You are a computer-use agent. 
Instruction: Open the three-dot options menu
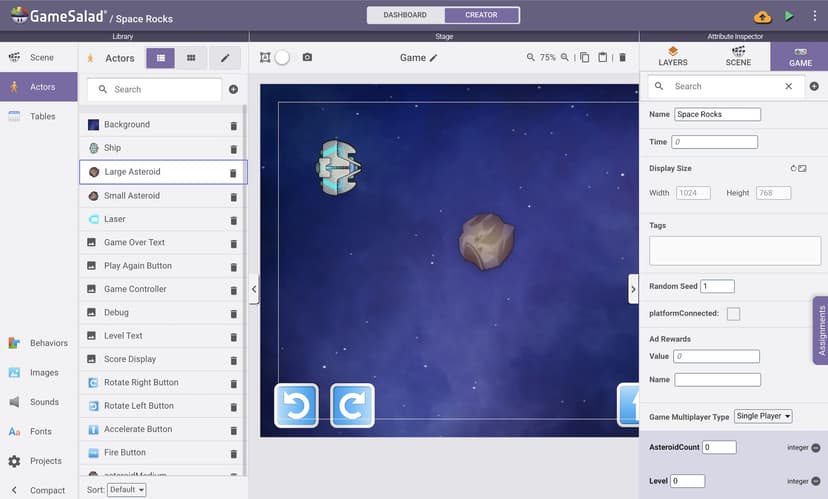[814, 16]
